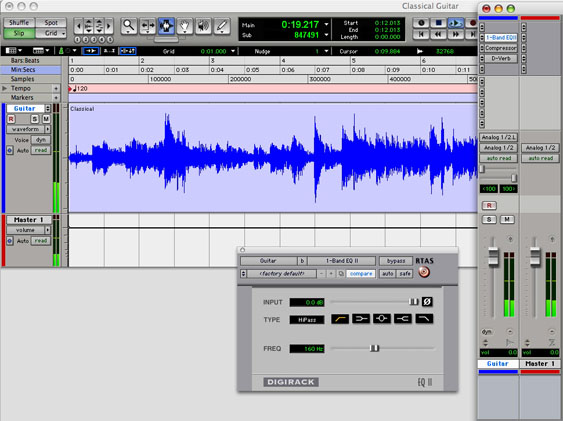Click the MIDI zoom icon
Viewport: 563px width, 421px height.
coord(99,26)
